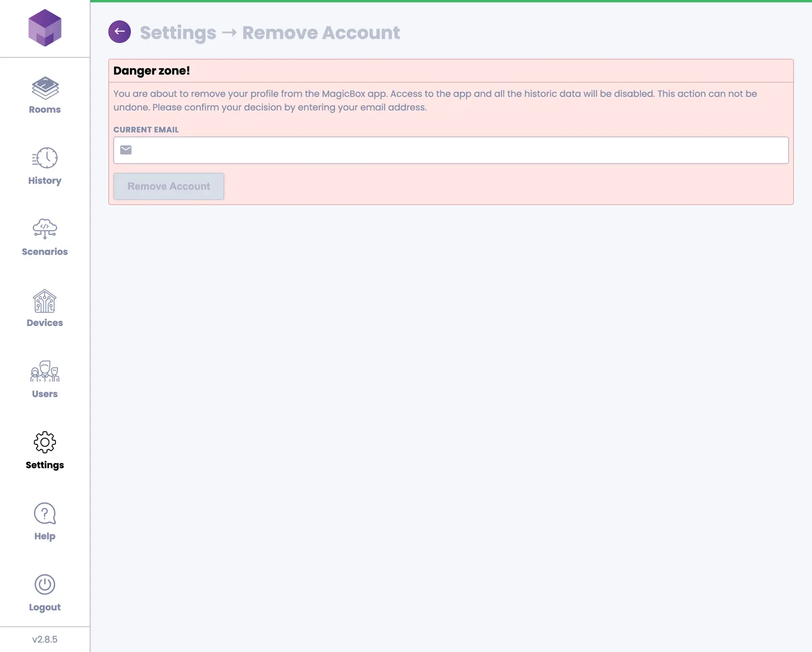Choose the Devices sidebar label
This screenshot has width=812, height=652.
[x=45, y=323]
